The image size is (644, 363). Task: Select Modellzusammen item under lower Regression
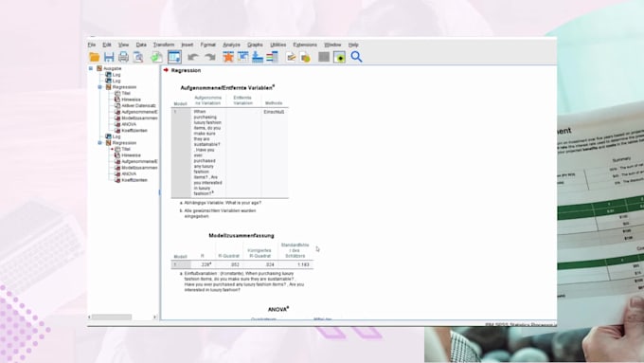click(139, 168)
